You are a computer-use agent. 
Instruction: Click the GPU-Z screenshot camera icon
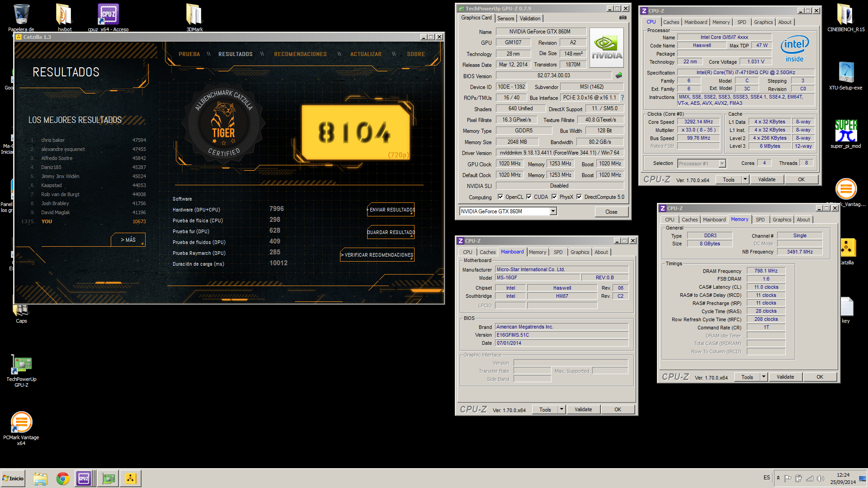pos(623,18)
